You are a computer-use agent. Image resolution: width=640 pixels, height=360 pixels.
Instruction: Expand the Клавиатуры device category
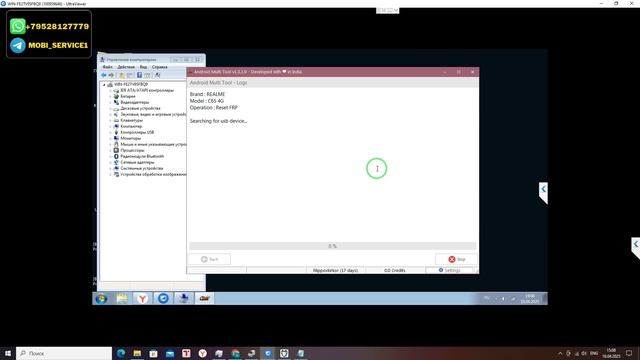110,120
